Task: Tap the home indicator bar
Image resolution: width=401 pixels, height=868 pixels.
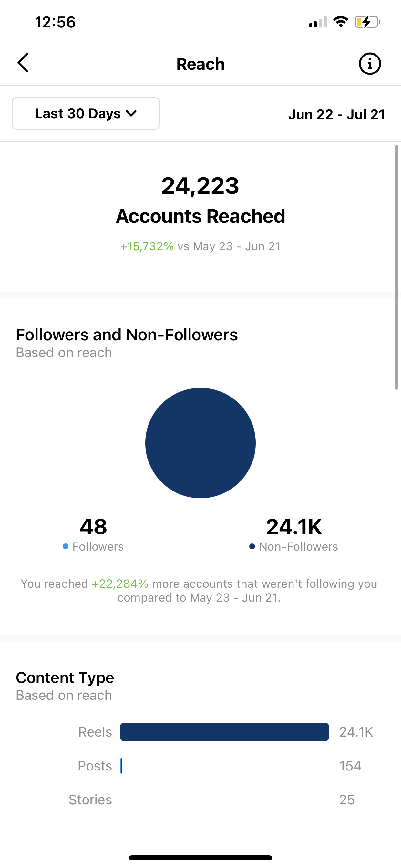Action: pos(200,858)
